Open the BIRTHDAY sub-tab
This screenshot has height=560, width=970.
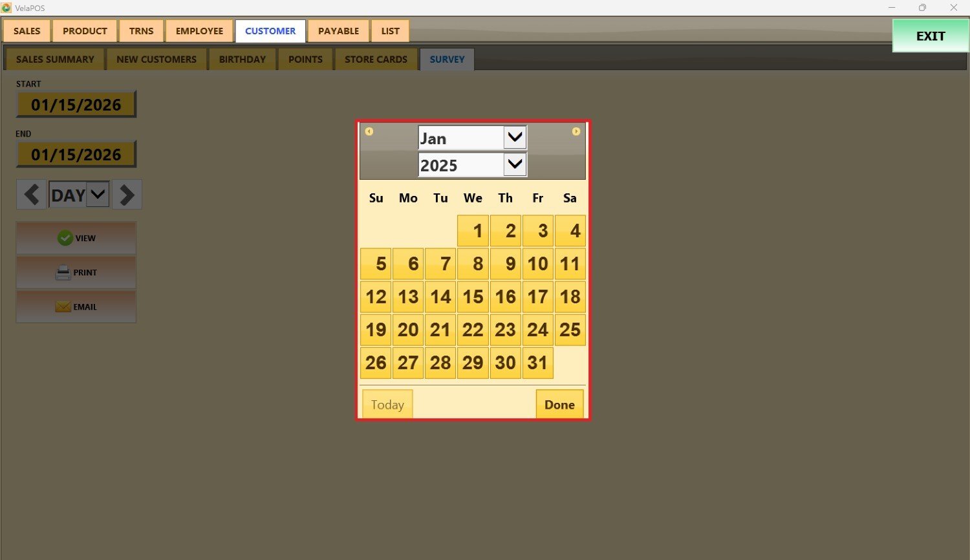(x=242, y=59)
